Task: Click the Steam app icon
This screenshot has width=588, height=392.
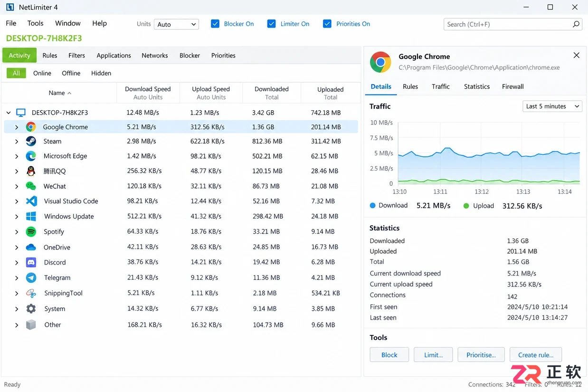Action: coord(31,141)
